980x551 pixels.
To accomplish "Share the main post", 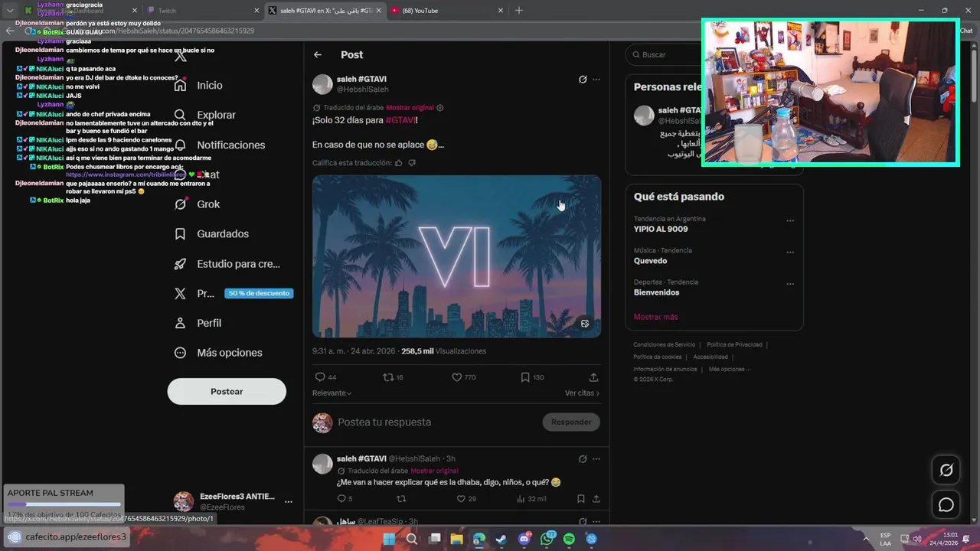I will tap(593, 377).
